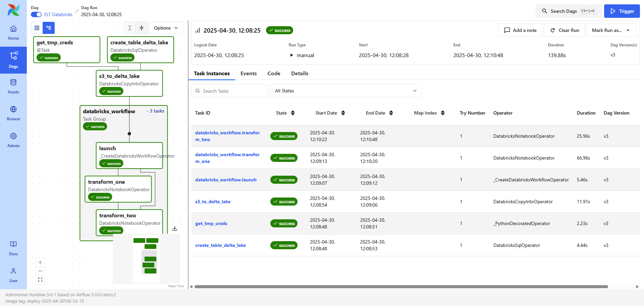Viewport: 644px width, 306px height.
Task: Click the success badge in the run header
Action: (279, 30)
